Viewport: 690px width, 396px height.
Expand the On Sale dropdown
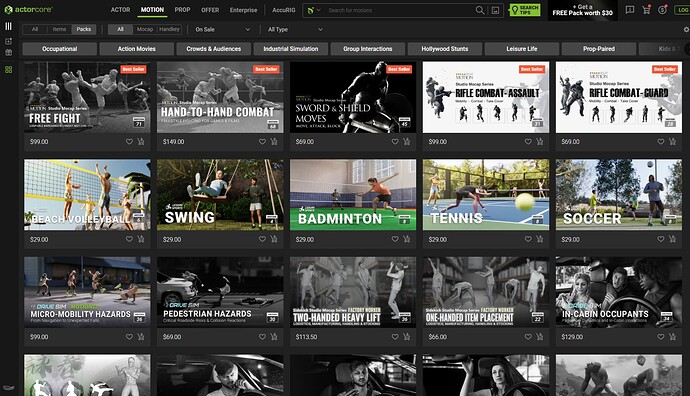tap(222, 29)
